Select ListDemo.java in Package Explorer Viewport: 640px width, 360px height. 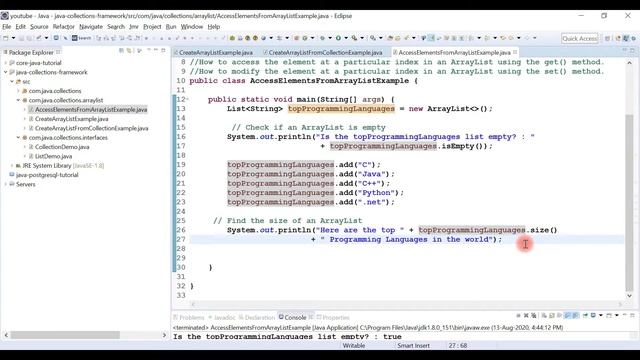coord(53,156)
